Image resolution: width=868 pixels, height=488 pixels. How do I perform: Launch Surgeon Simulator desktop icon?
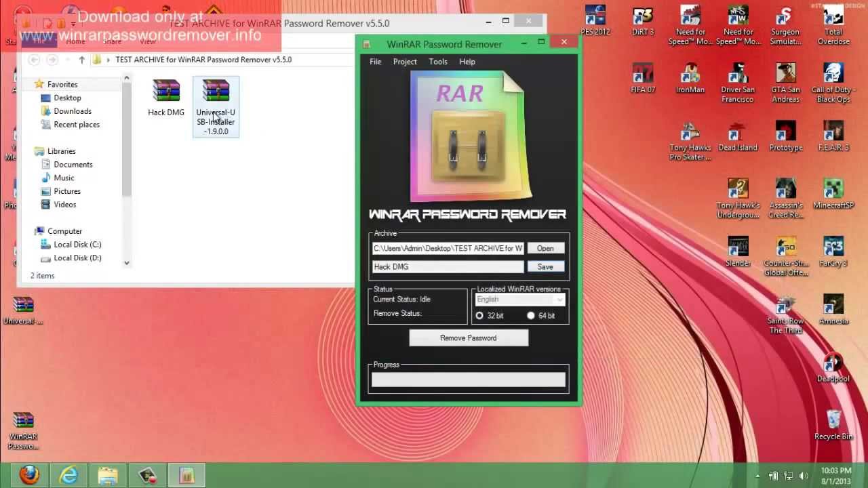pos(785,26)
